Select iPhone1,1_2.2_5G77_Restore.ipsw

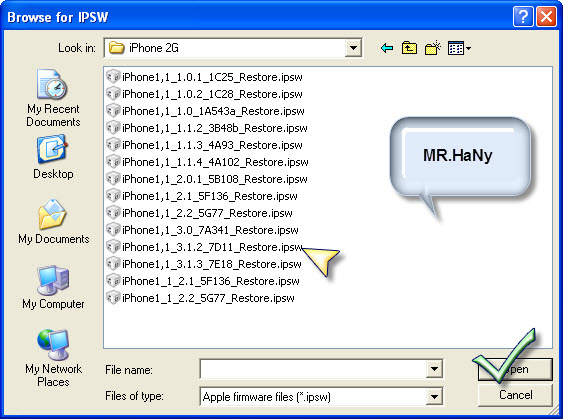[200, 213]
